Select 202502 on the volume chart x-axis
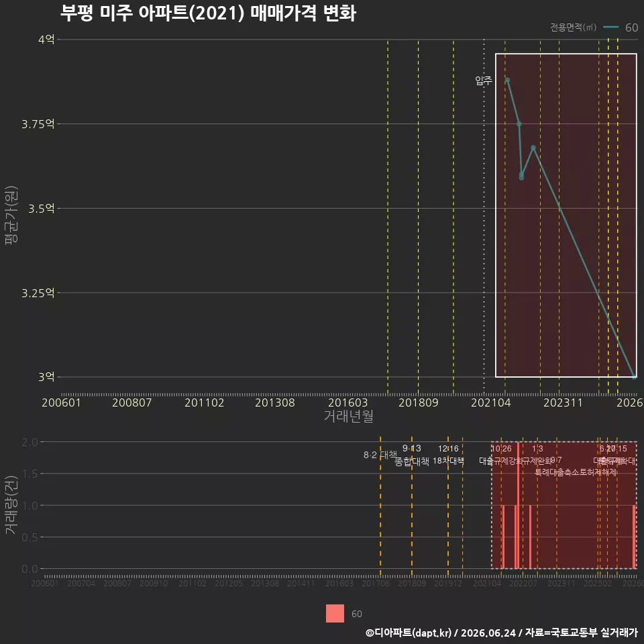This screenshot has height=644, width=644. 598,583
